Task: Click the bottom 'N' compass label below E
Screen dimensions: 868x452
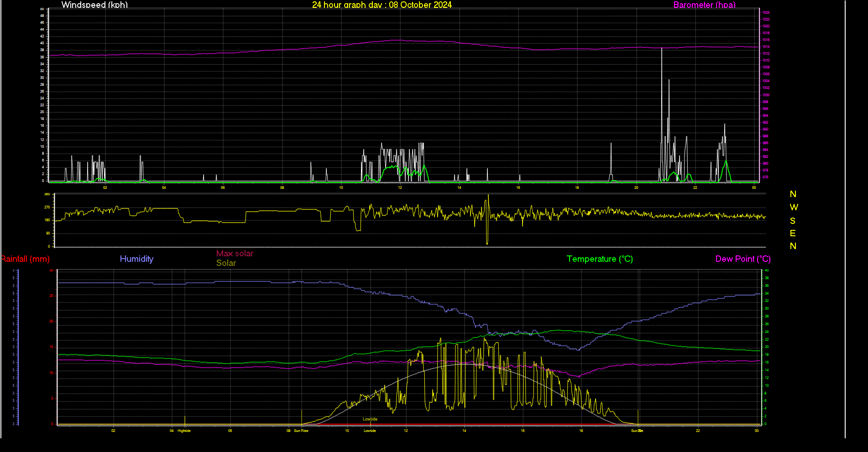Action: pos(793,246)
